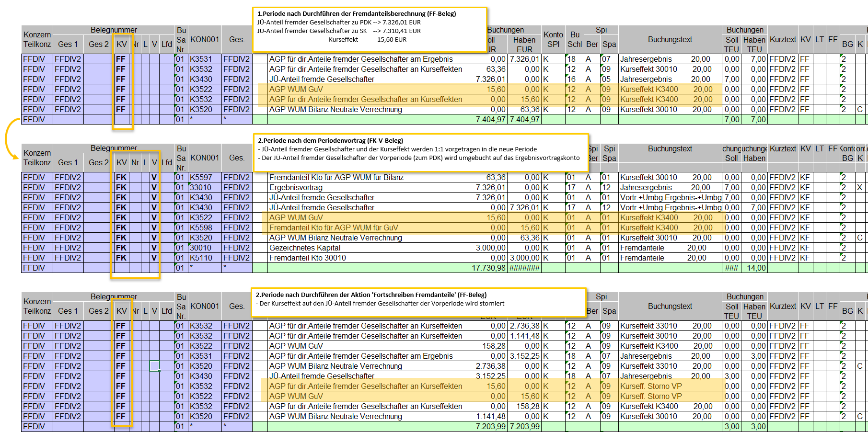Viewport: 868px width, 432px height.
Task: Click account cell K5597
Action: pyautogui.click(x=205, y=177)
